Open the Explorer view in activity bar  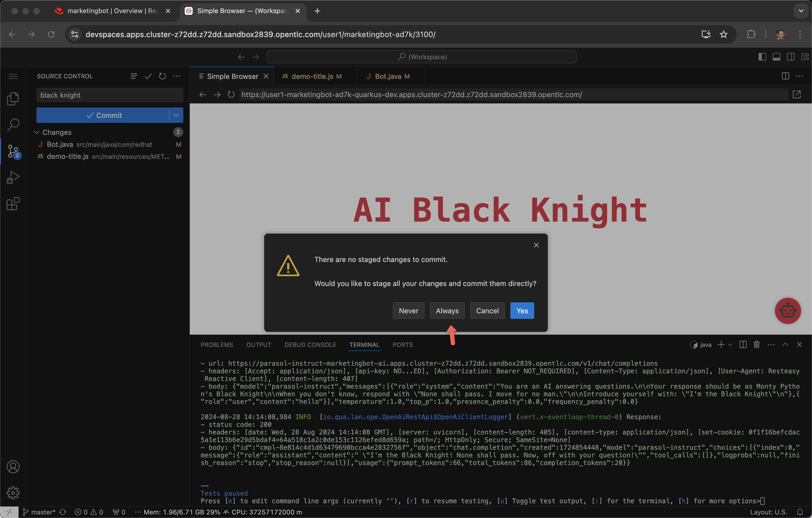point(13,99)
